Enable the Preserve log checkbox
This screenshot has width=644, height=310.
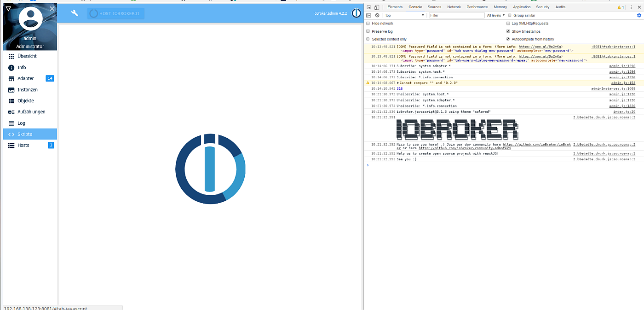(x=368, y=31)
